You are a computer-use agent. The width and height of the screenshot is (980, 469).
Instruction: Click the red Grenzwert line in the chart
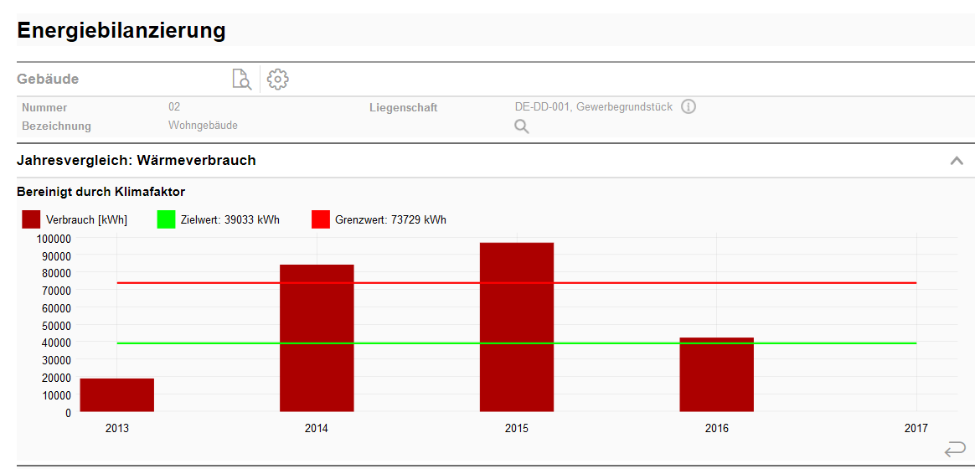218,283
